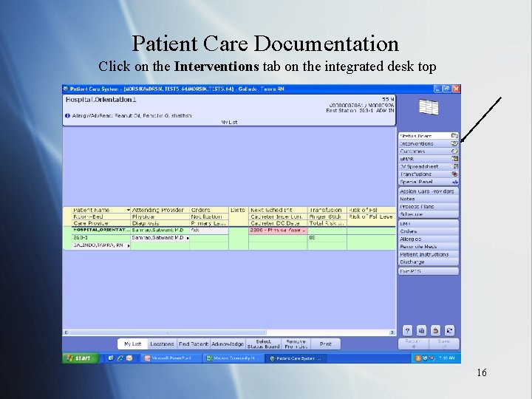
Task: Open the Transfusions button
Action: click(x=428, y=174)
